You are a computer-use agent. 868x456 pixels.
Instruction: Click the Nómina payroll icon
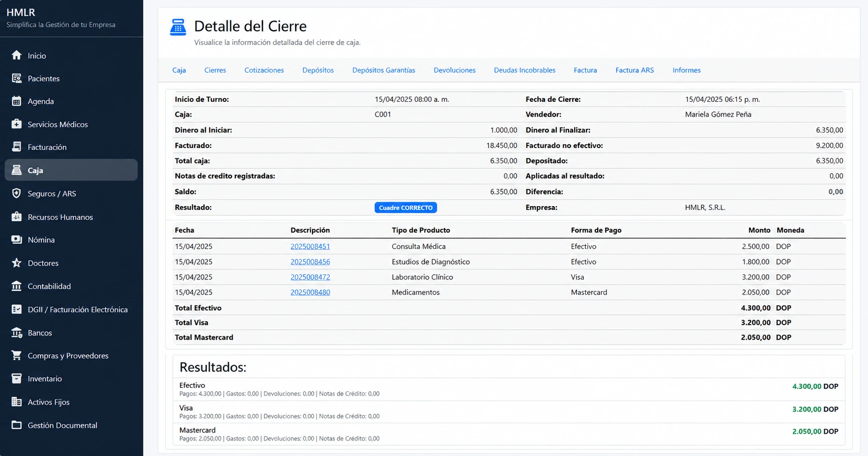(x=17, y=240)
